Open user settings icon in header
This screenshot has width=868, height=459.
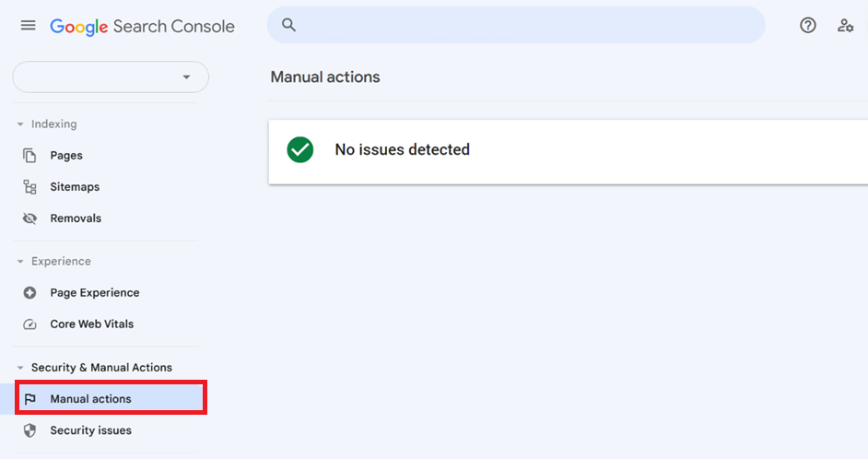pos(845,26)
